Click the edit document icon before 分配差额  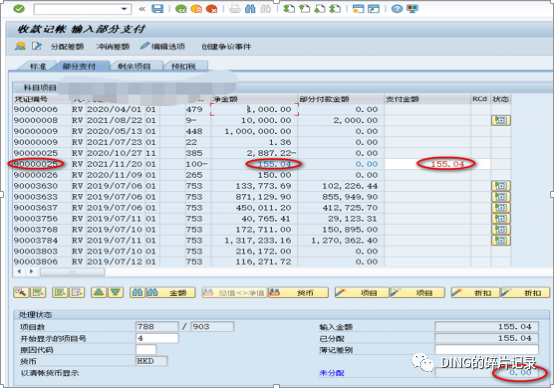37,46
